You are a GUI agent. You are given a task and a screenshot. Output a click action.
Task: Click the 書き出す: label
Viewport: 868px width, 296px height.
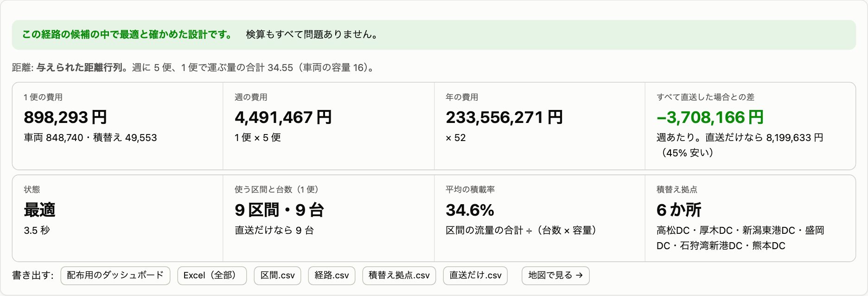(x=33, y=276)
